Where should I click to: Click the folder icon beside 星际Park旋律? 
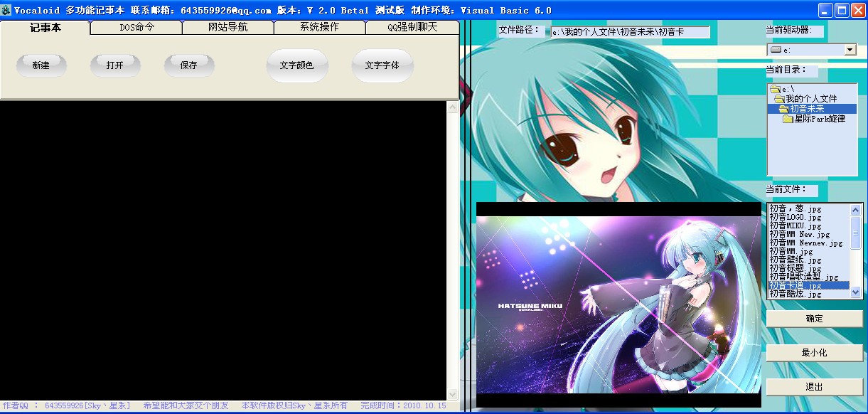click(x=788, y=120)
